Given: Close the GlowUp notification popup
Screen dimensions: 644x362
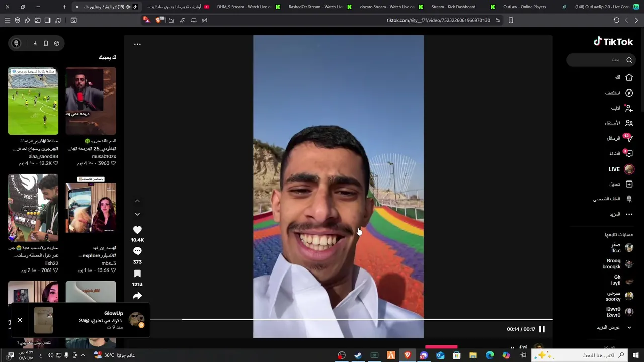Looking at the screenshot, I should [20, 320].
